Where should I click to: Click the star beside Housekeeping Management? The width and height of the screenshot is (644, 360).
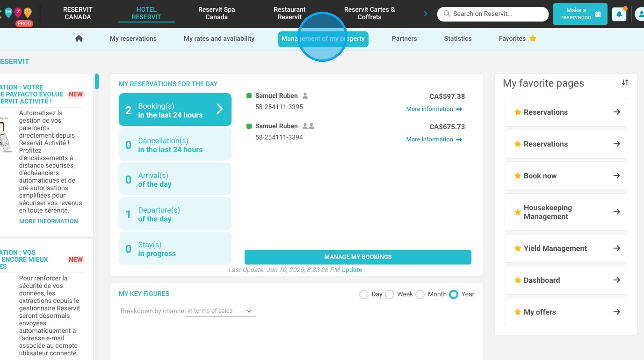(518, 212)
